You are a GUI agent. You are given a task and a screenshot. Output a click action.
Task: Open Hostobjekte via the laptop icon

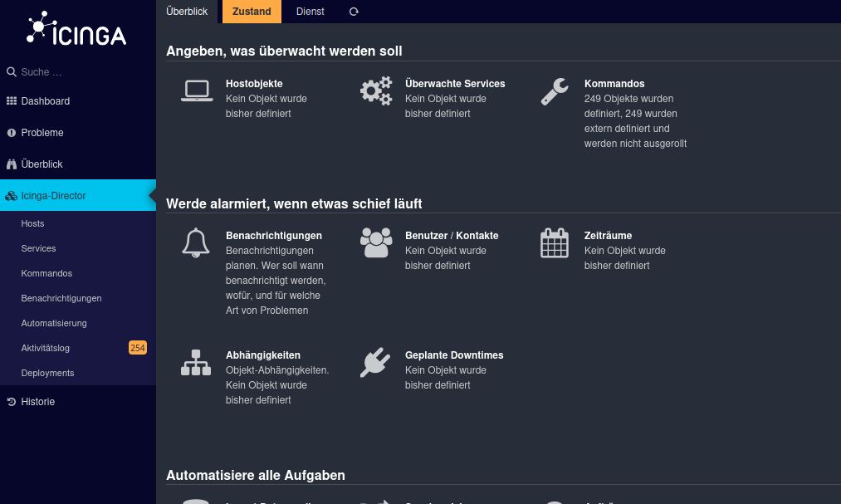[x=196, y=91]
